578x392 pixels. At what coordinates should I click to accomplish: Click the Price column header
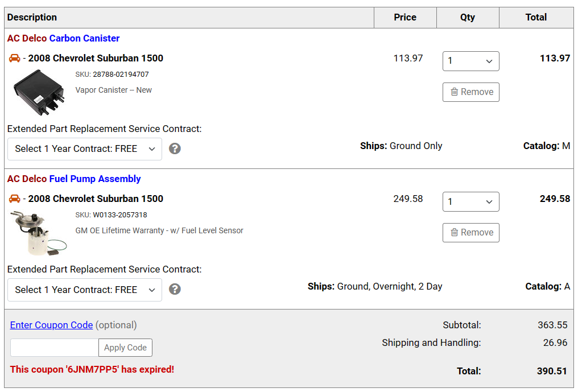point(405,17)
